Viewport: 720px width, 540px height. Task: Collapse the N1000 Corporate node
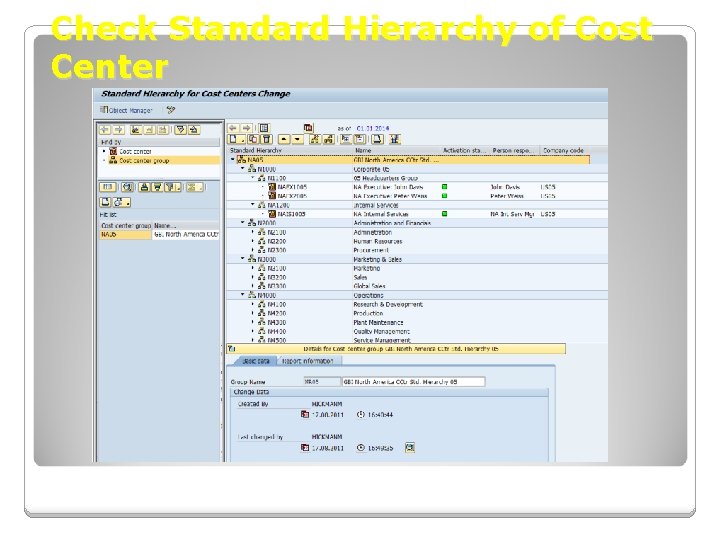click(243, 169)
